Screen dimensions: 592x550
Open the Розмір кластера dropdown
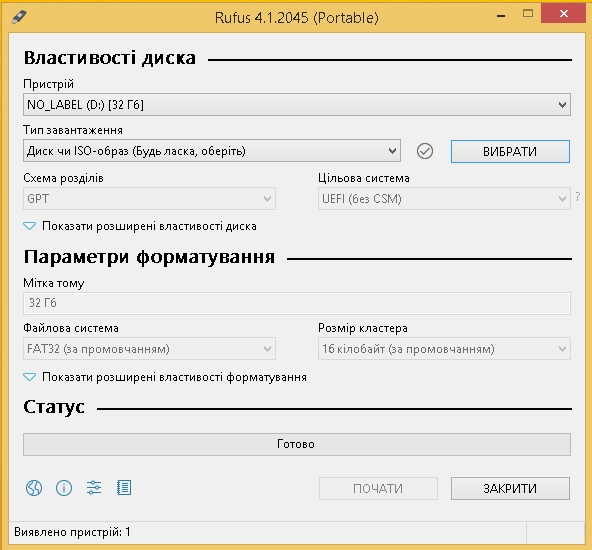tap(444, 348)
